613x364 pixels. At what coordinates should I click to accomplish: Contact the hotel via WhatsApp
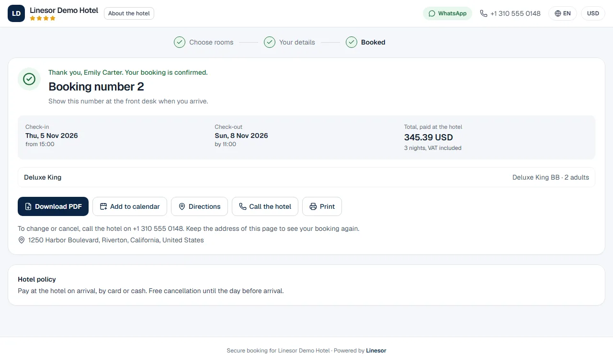point(447,13)
